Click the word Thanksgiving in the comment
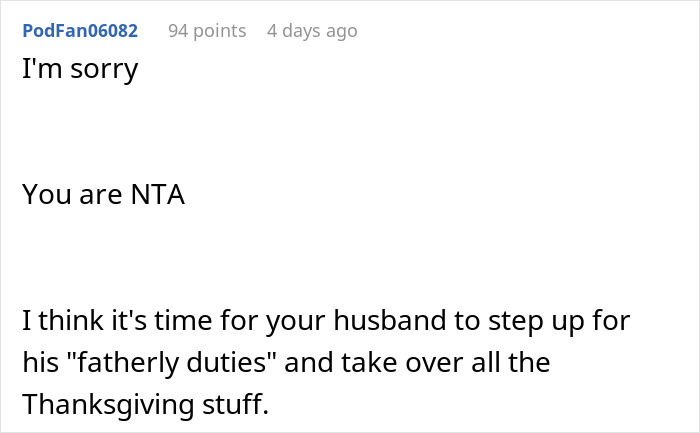 point(108,404)
